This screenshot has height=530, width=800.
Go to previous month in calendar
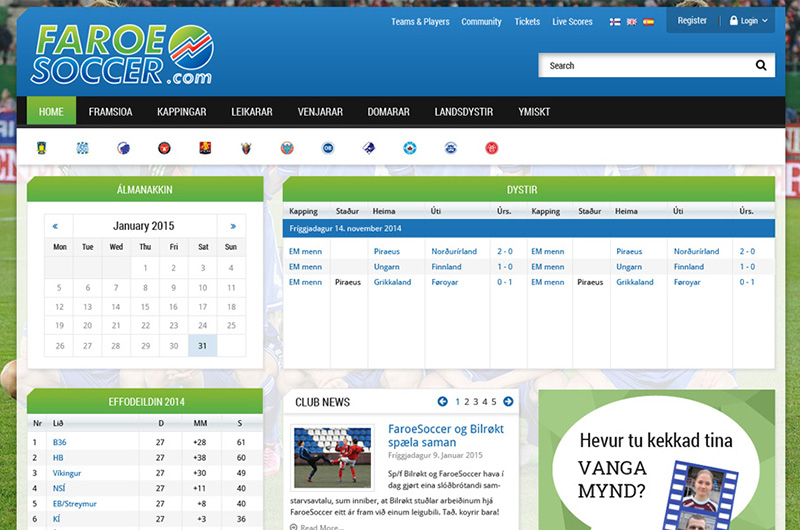click(x=55, y=226)
